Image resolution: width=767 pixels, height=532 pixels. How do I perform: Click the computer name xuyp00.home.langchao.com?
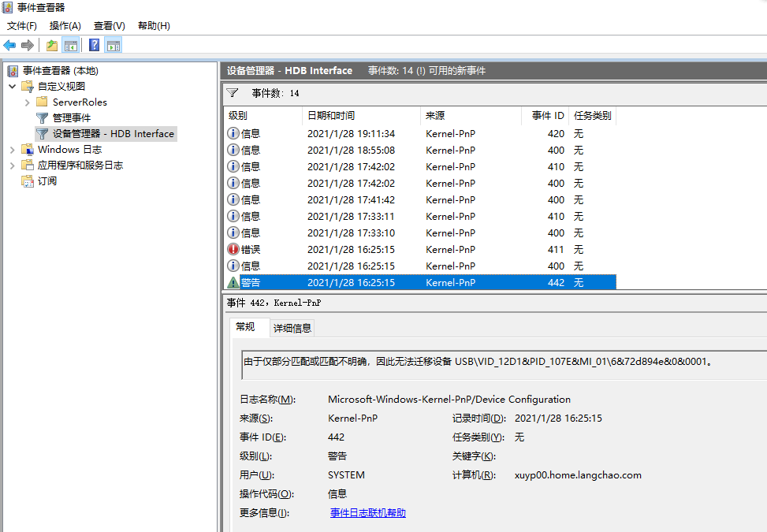578,475
